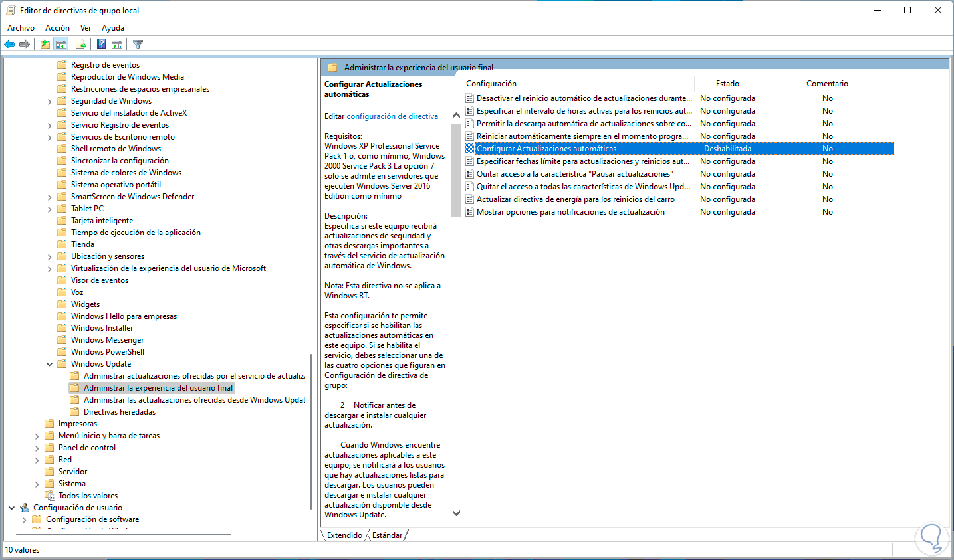Image resolution: width=954 pixels, height=560 pixels.
Task: Expand the Panel de control node
Action: click(37, 448)
